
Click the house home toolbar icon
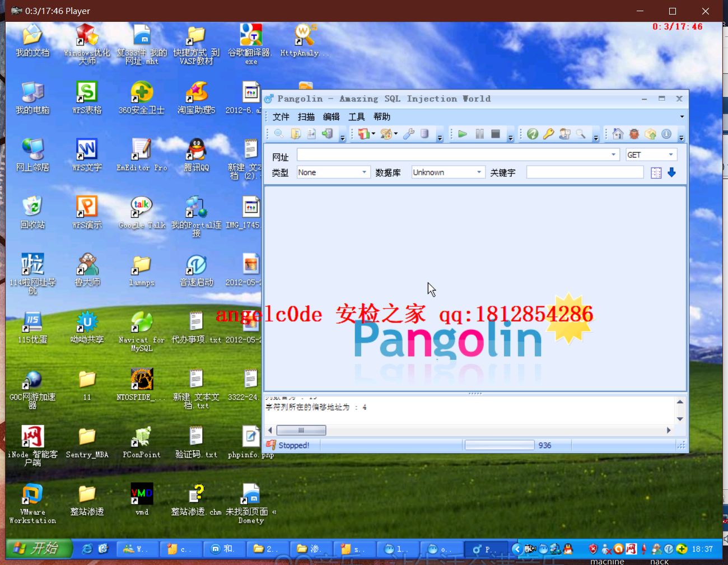(618, 134)
